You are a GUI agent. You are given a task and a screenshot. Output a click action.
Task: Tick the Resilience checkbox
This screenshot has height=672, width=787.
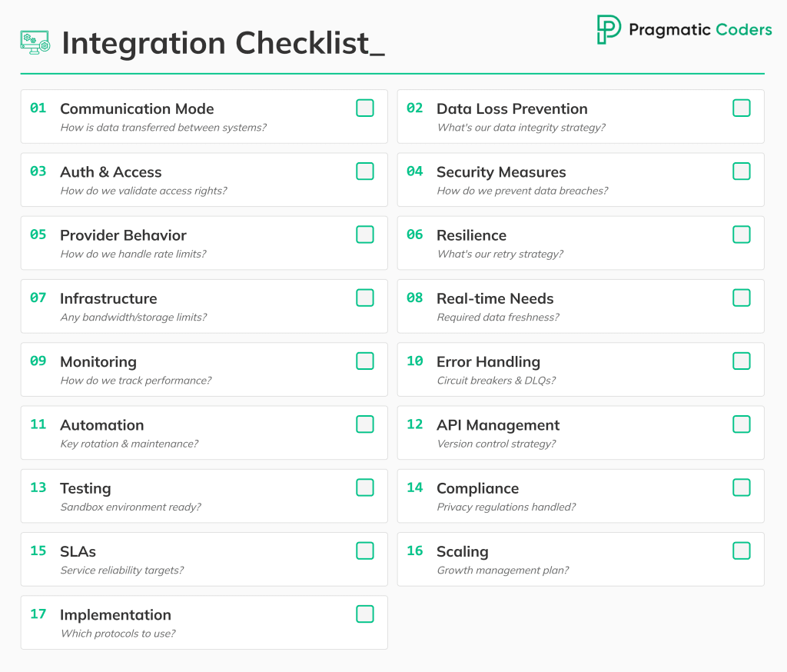pos(742,235)
